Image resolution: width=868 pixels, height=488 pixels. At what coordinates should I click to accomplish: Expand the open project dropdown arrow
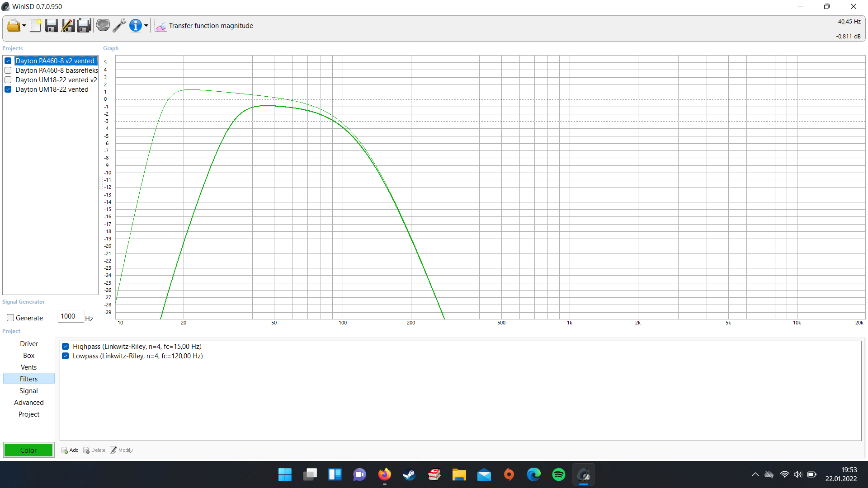[24, 26]
